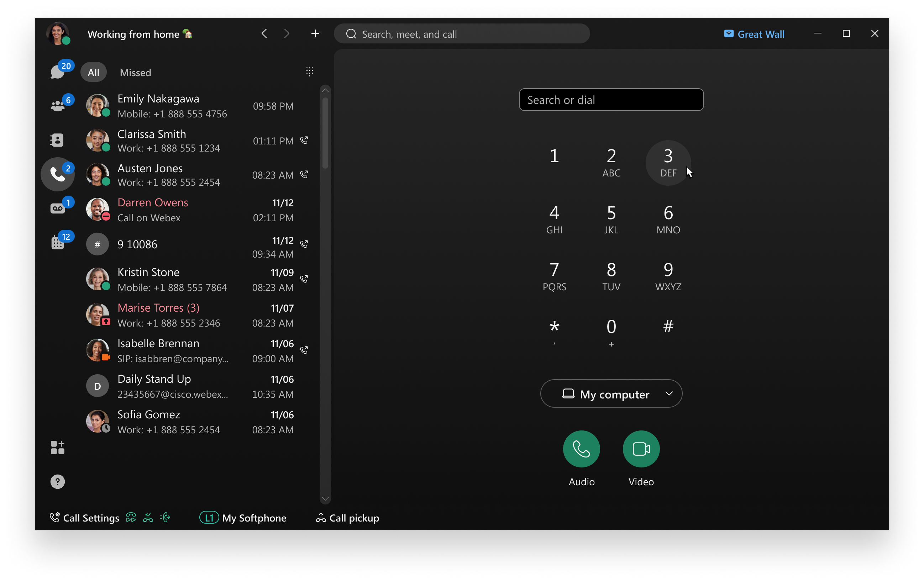The height and width of the screenshot is (582, 924).
Task: Click the Search or dial field
Action: [x=611, y=100]
